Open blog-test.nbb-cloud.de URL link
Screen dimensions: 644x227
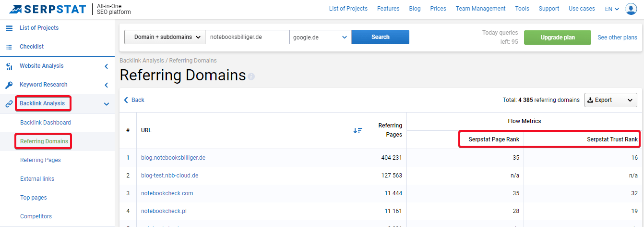point(169,176)
